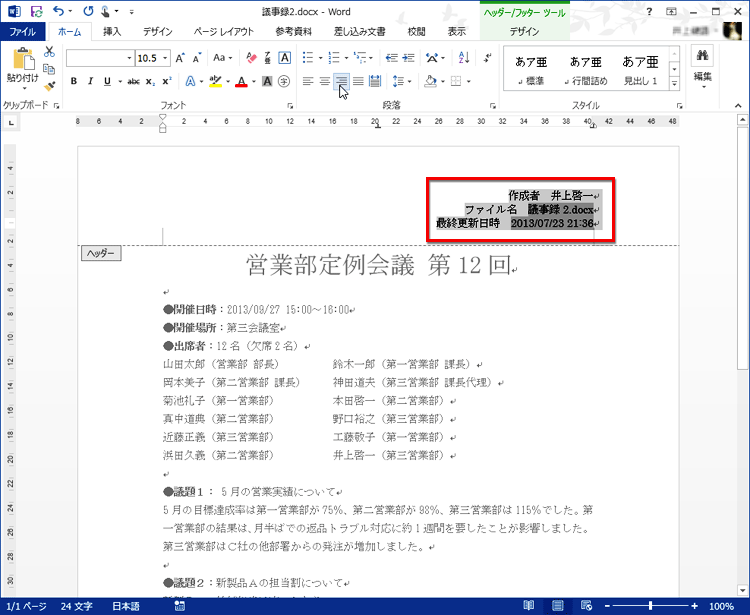This screenshot has width=750, height=615.
Task: Save document with the save icon
Action: (x=36, y=11)
